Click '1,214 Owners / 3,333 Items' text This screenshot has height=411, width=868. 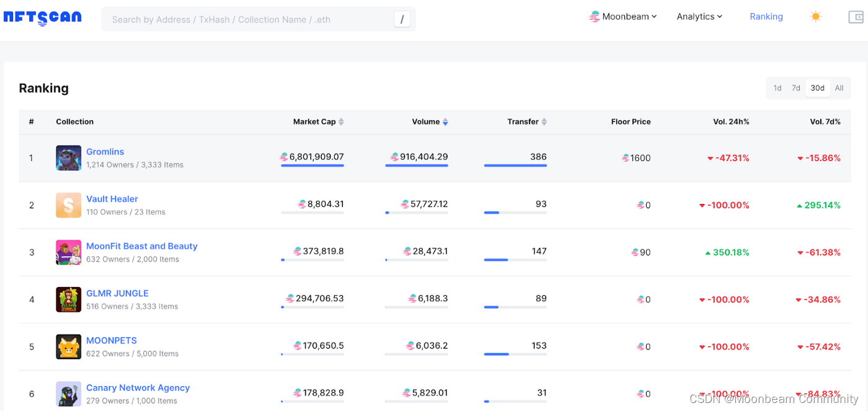click(x=135, y=165)
